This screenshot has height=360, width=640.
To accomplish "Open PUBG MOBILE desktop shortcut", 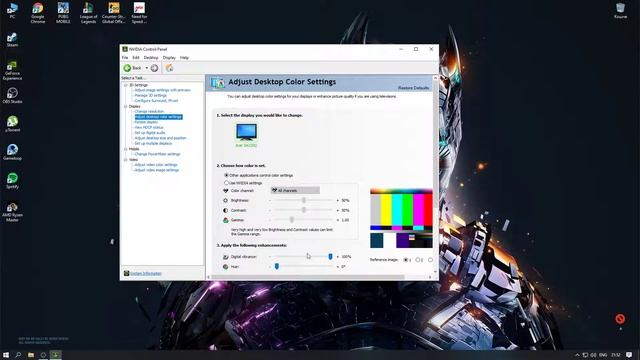I will 63,13.
